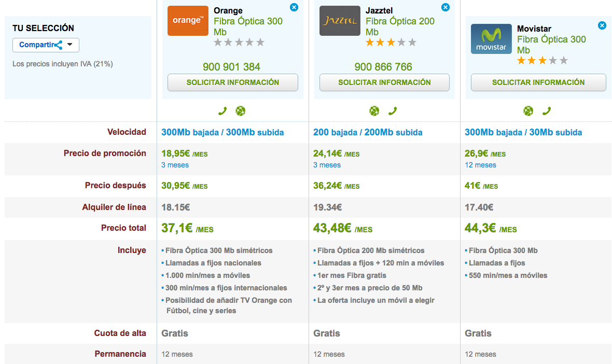Open Orange Fibra Óptica 300 Mb link
This screenshot has height=364, width=612.
tap(248, 26)
